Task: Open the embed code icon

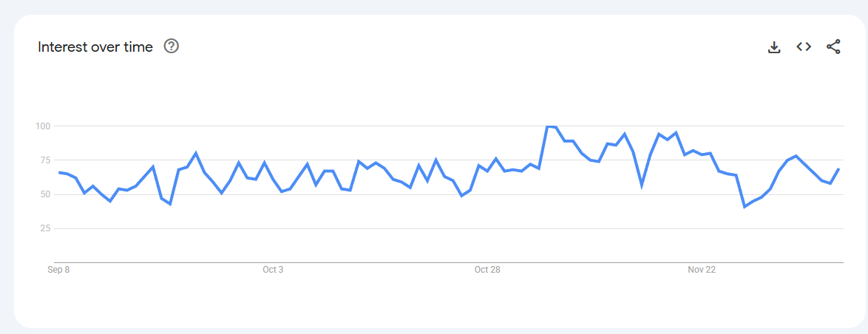Action: pyautogui.click(x=804, y=47)
